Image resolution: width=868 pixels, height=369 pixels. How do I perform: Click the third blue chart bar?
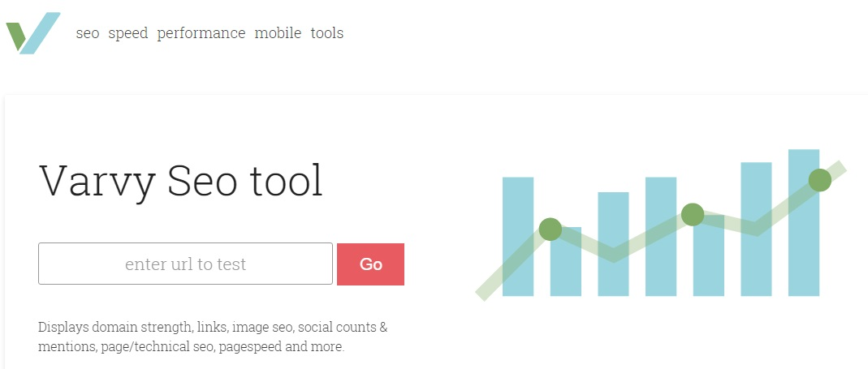(x=613, y=244)
